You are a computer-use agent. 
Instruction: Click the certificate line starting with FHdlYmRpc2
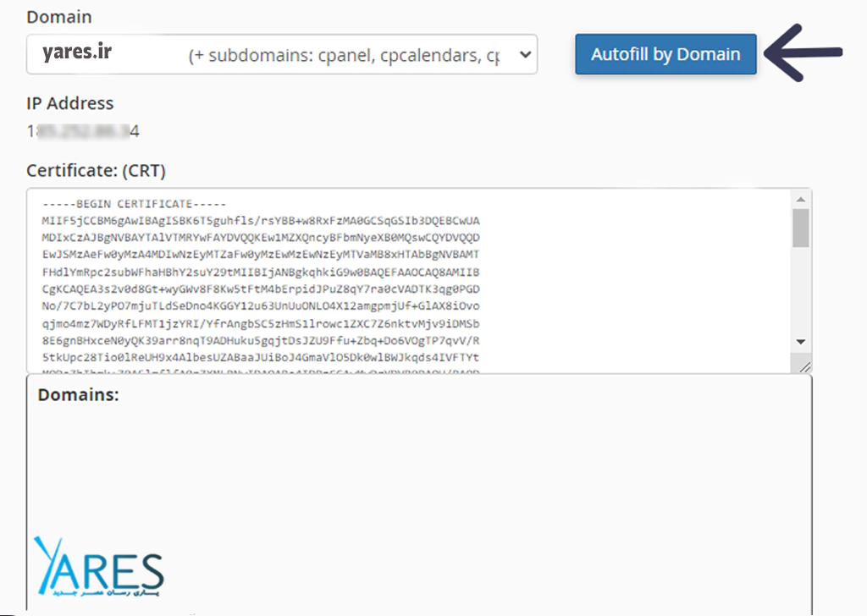261,272
